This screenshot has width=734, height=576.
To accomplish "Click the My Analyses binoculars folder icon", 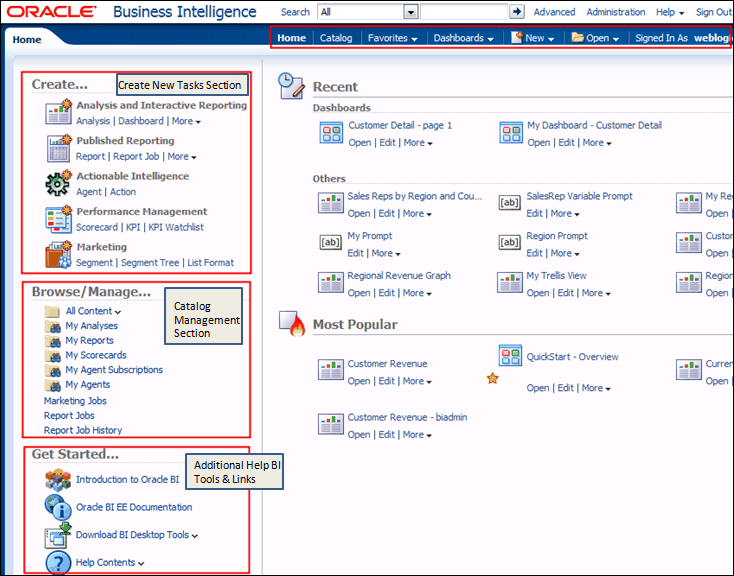I will pos(52,326).
